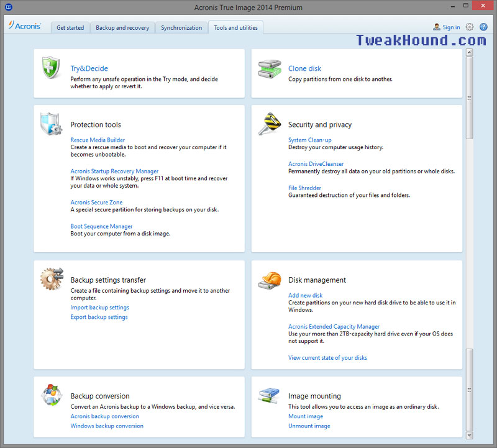Start Acronis backup conversion

(x=104, y=416)
